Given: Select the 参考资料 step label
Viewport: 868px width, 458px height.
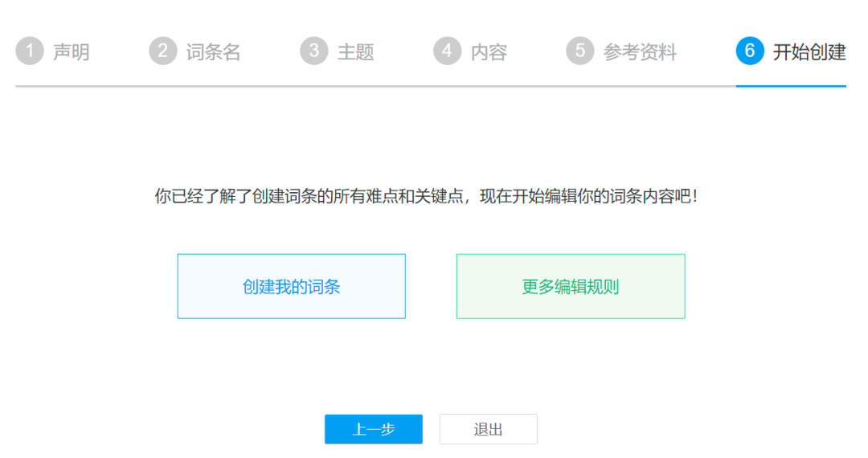Looking at the screenshot, I should point(640,52).
